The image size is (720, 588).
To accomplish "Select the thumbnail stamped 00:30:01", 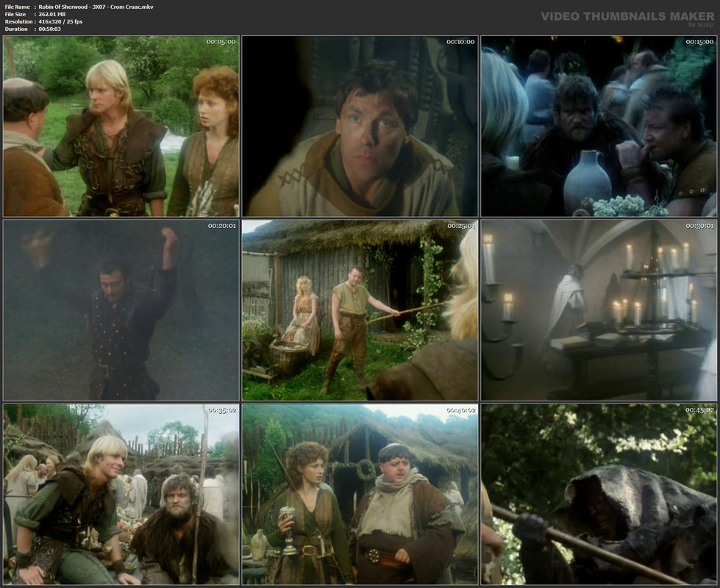I will click(x=599, y=310).
